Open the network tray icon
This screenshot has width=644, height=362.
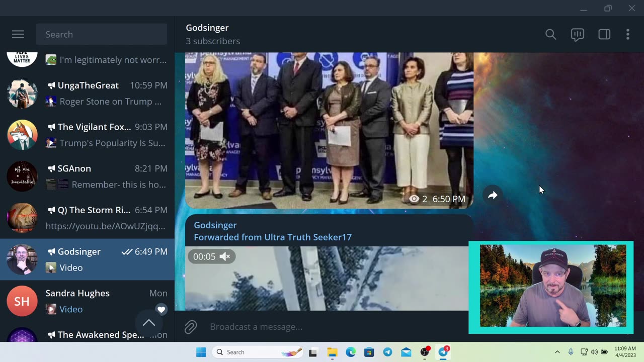click(x=584, y=352)
